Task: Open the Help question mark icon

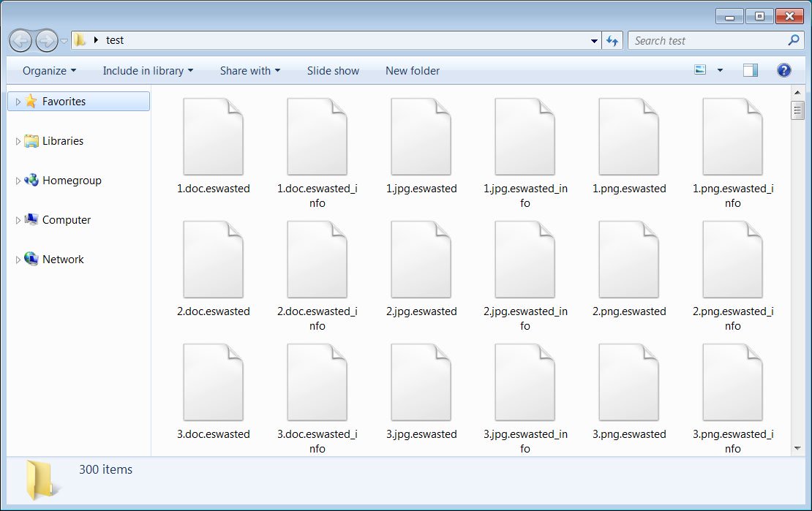Action: 783,70
